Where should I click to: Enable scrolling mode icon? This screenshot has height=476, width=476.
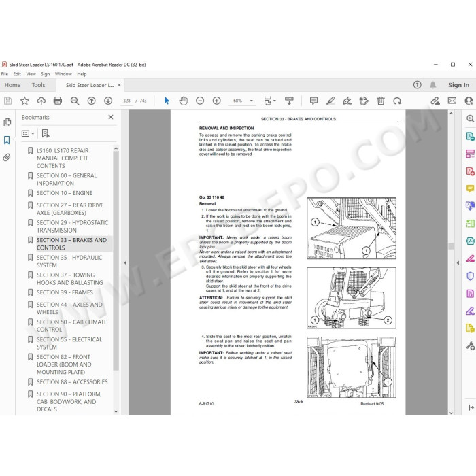pyautogui.click(x=289, y=101)
